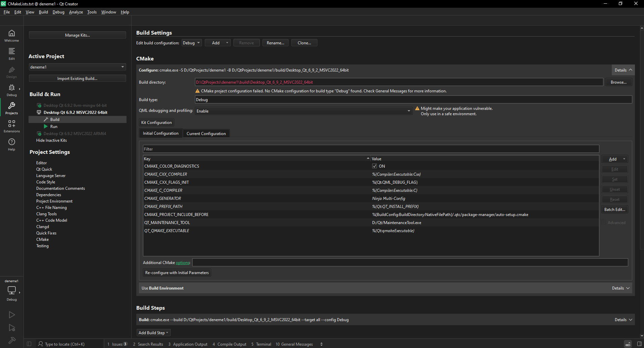This screenshot has height=348, width=644.
Task: Select Desktop Qt 6.9.2 MSVC2022 ARM64 kit
Action: click(x=75, y=134)
